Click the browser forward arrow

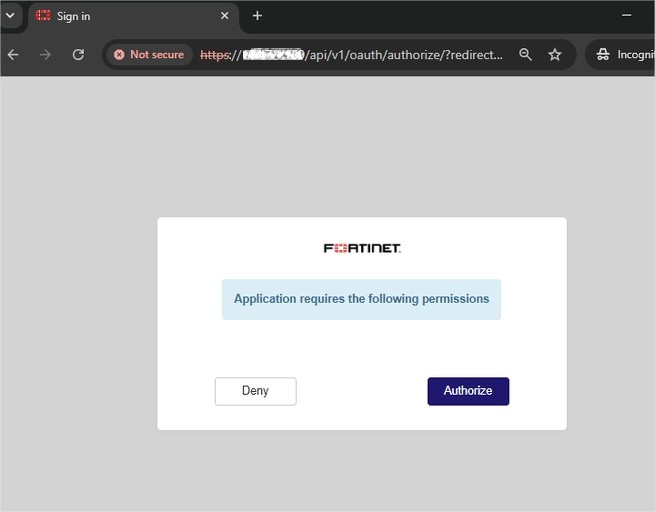45,55
